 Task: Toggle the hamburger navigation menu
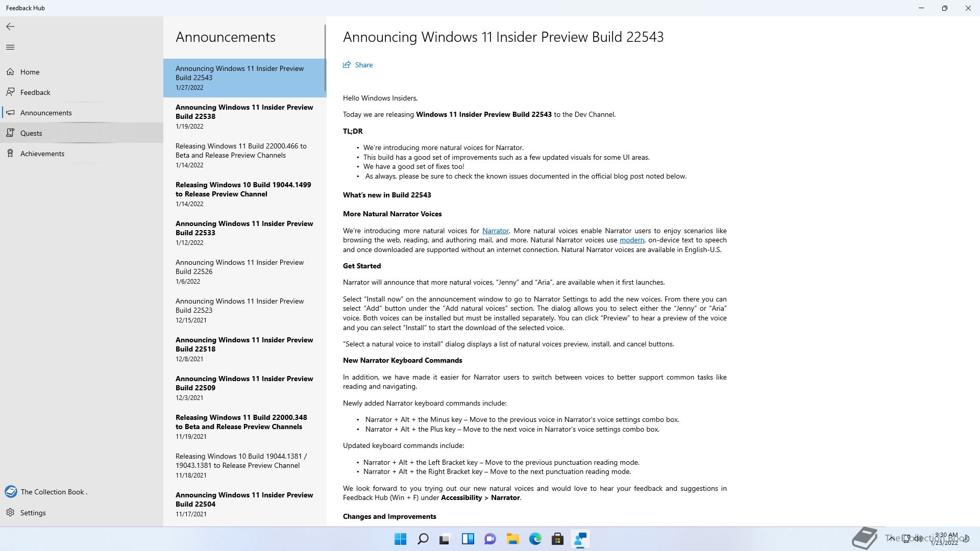(x=10, y=47)
